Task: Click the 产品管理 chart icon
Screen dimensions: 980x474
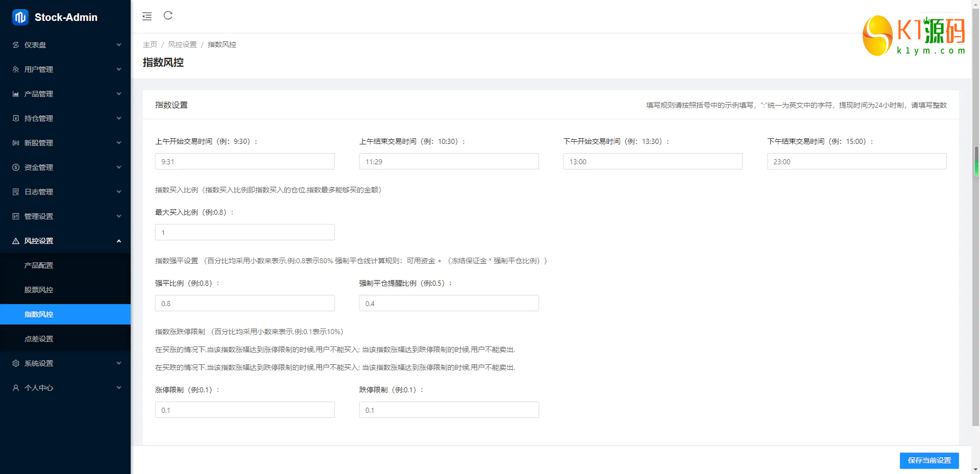Action: tap(16, 94)
